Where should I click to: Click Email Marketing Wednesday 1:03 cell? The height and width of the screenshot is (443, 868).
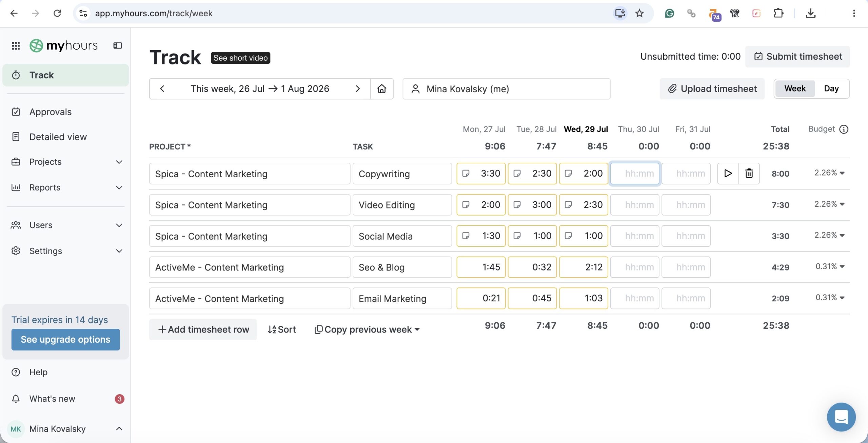click(583, 298)
